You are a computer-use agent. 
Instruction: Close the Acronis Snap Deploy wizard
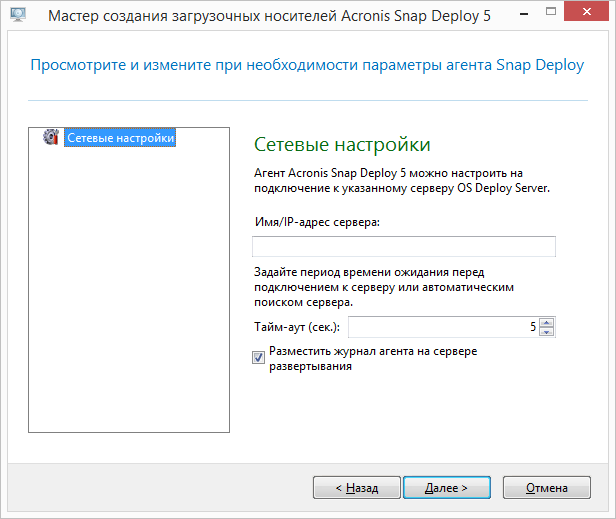(x=587, y=11)
